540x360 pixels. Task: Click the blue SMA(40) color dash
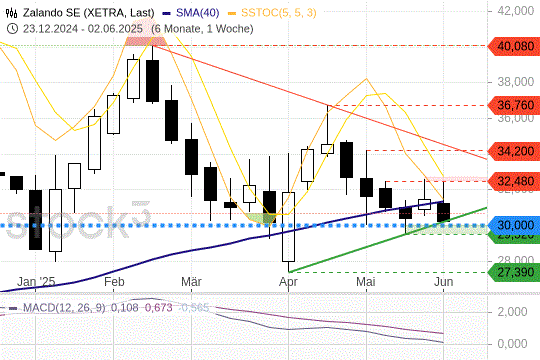coord(167,13)
